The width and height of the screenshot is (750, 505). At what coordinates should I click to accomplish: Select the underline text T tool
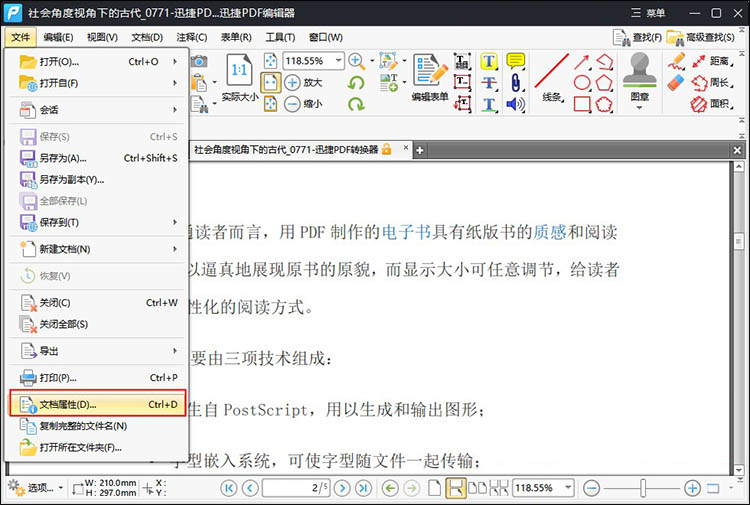pos(489,104)
